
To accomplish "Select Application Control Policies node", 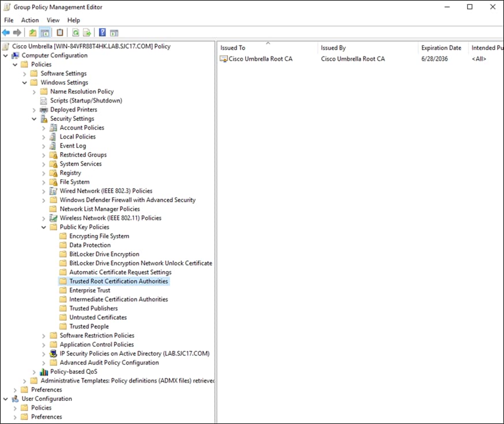I will click(97, 344).
